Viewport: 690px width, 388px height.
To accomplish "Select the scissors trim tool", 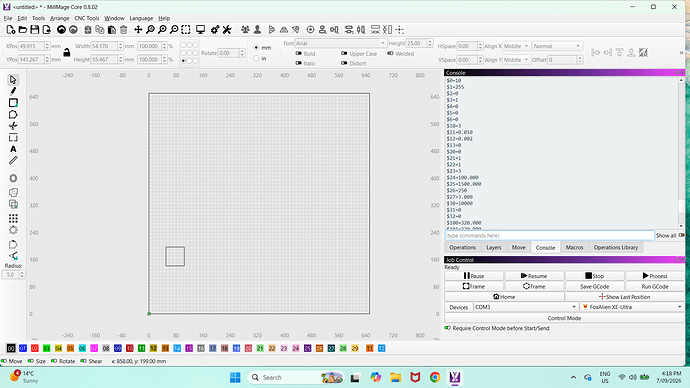I will (x=13, y=126).
